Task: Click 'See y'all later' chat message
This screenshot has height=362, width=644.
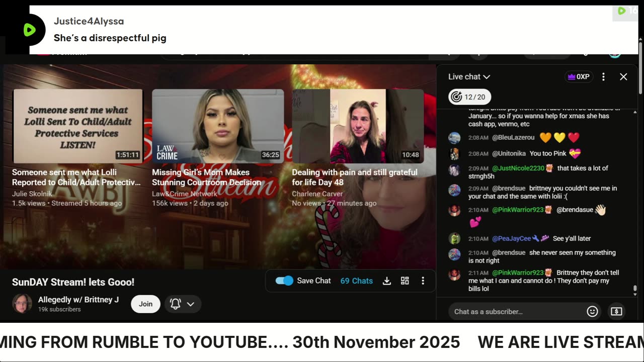Action: tap(572, 238)
